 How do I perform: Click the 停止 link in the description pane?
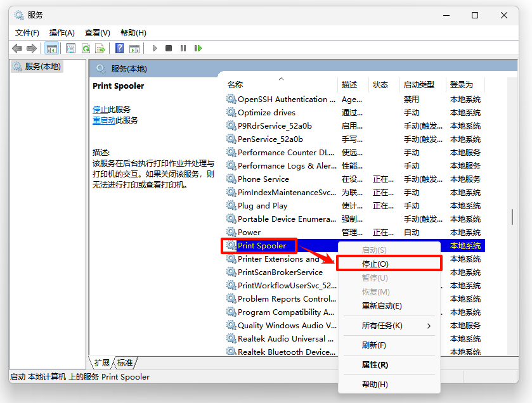(100, 109)
